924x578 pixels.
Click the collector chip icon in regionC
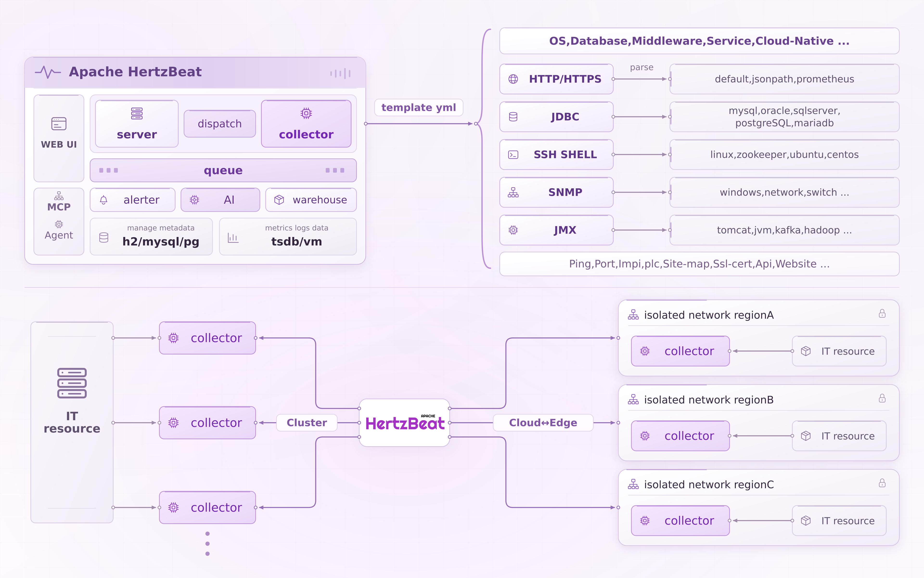pos(645,521)
